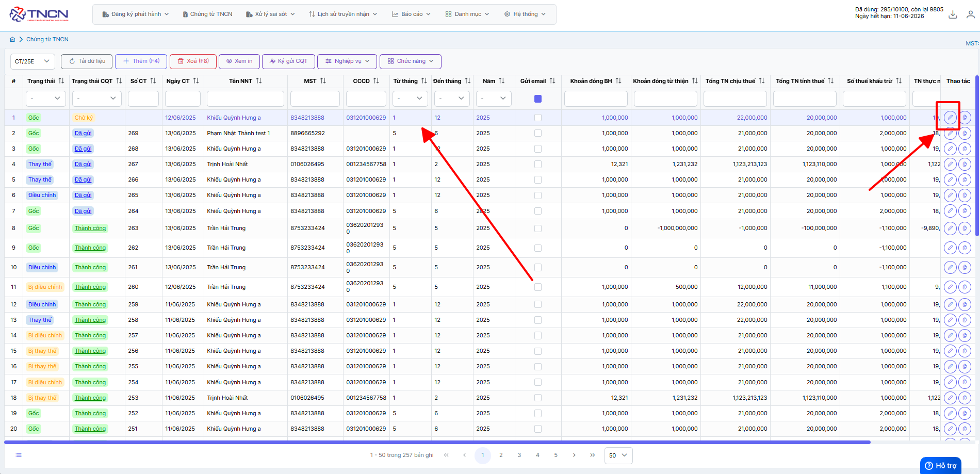The height and width of the screenshot is (474, 980).
Task: Sort by Khoản đóng BH column
Action: 618,81
